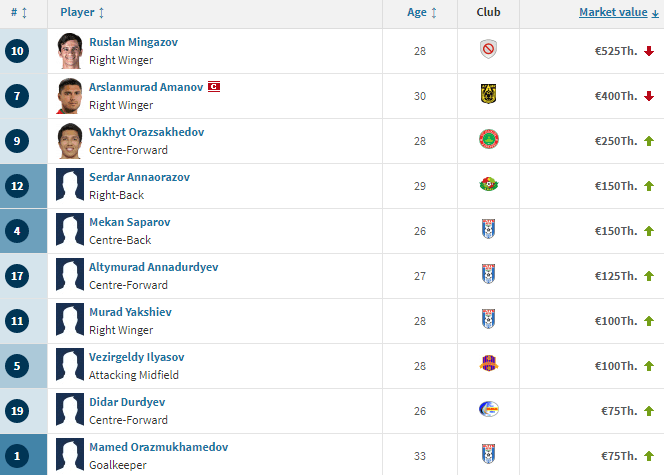Click Mekan Saparov's club crest icon

tap(488, 230)
